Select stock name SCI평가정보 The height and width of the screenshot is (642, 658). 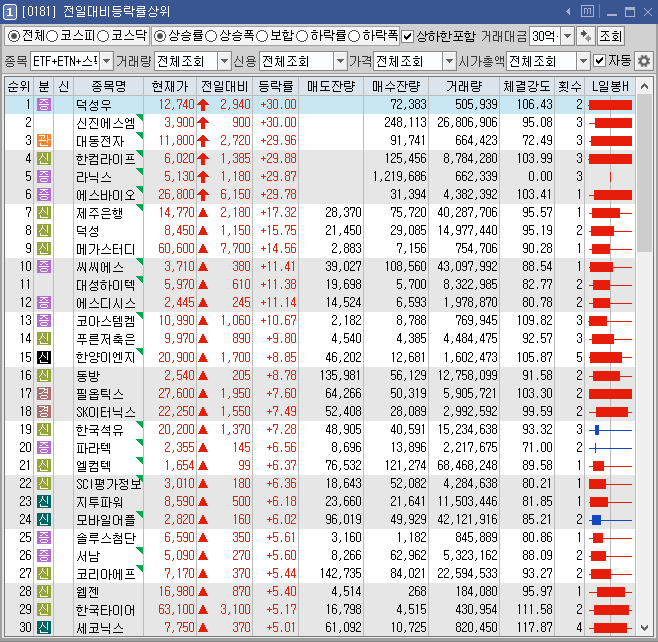108,483
